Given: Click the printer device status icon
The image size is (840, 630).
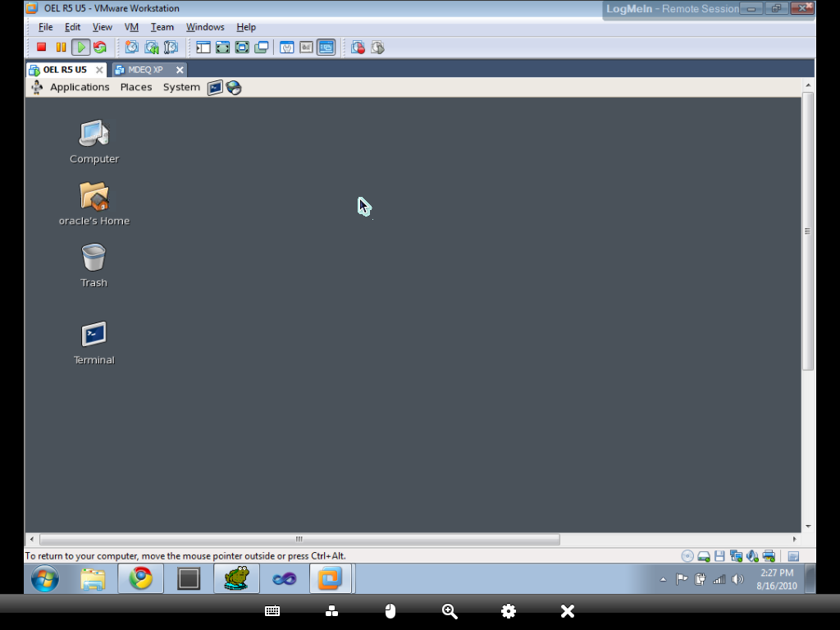Looking at the screenshot, I should coord(769,556).
